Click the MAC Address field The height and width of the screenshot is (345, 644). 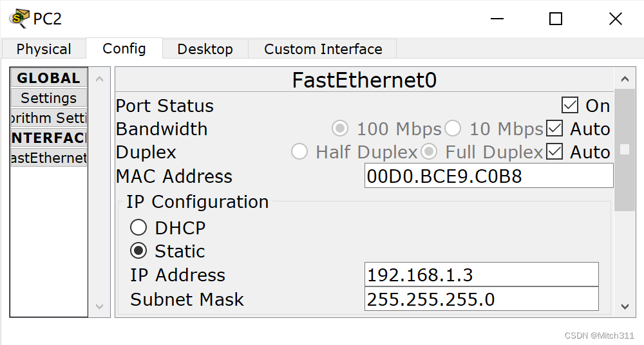pos(488,176)
